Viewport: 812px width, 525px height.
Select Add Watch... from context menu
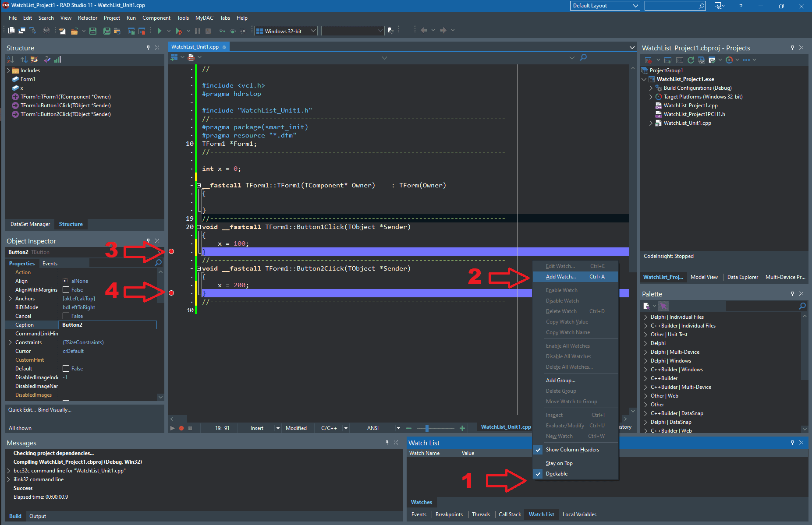575,277
